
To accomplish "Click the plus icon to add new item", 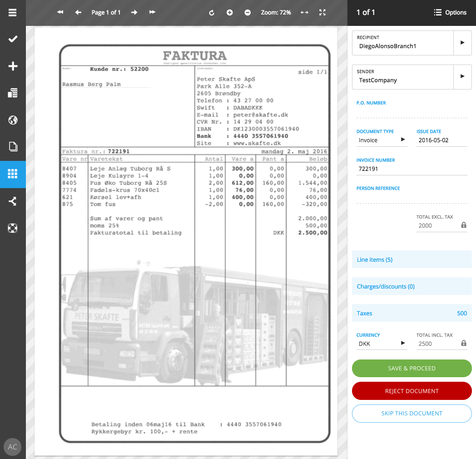I will 13,66.
